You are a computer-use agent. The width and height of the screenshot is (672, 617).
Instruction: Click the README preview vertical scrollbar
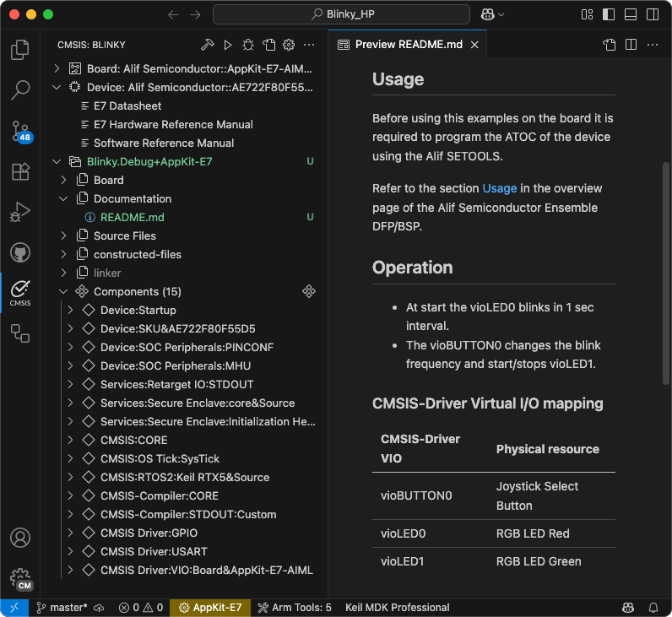click(x=665, y=273)
